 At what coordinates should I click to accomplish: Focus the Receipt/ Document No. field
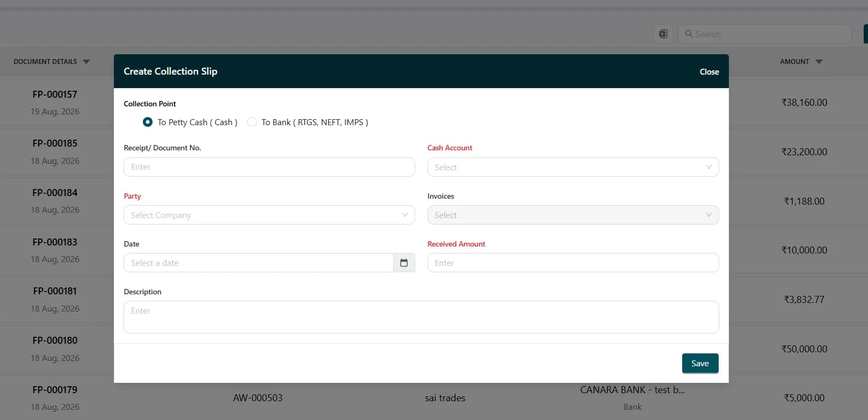tap(269, 167)
